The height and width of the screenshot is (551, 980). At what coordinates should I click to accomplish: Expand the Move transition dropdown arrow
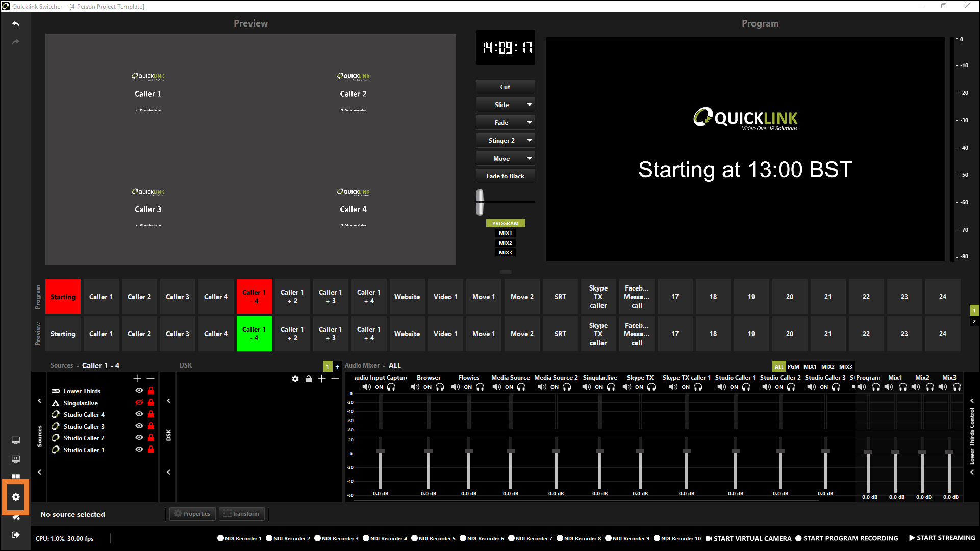click(530, 159)
